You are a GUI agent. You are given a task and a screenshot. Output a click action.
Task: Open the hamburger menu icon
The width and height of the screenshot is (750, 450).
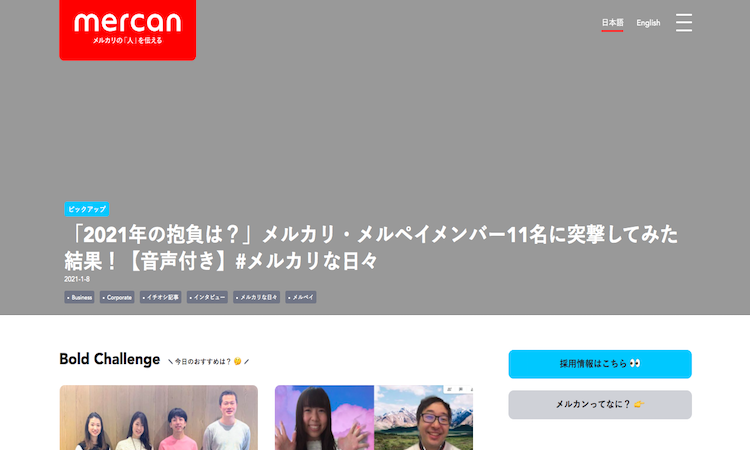(x=684, y=22)
